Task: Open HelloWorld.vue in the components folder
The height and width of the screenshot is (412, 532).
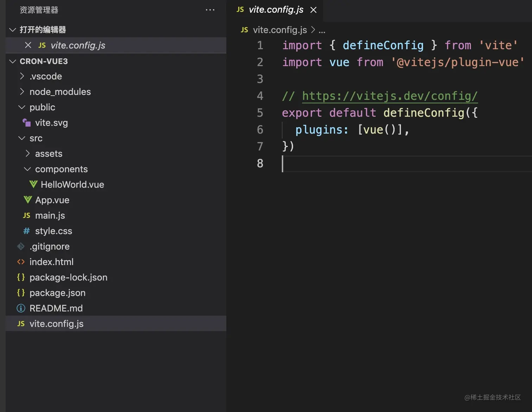Action: [116, 185]
